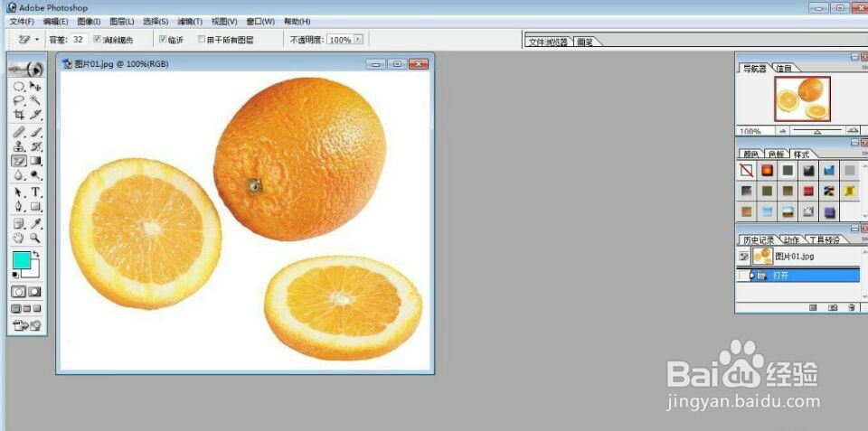Delete current state in History panel

pyautogui.click(x=852, y=307)
